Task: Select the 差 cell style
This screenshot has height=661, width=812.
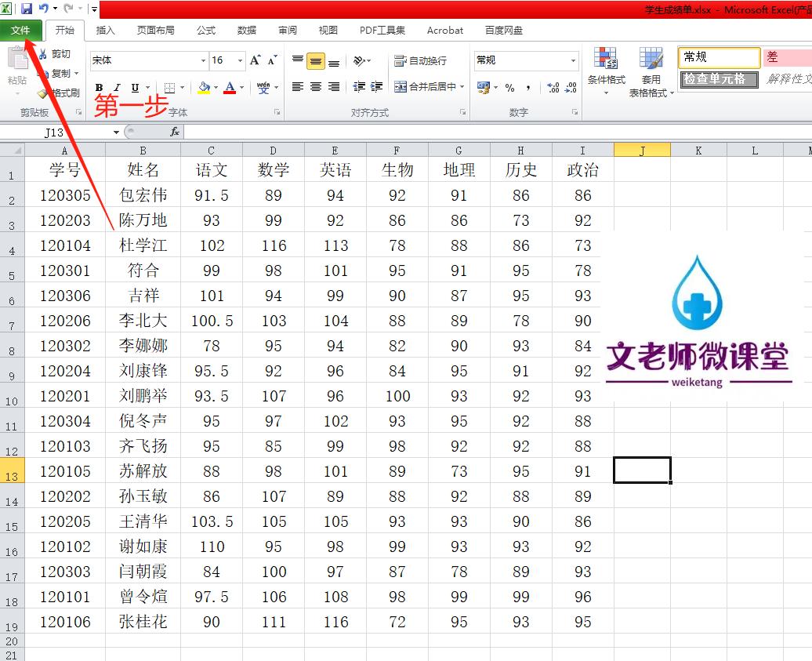Action: pos(788,57)
